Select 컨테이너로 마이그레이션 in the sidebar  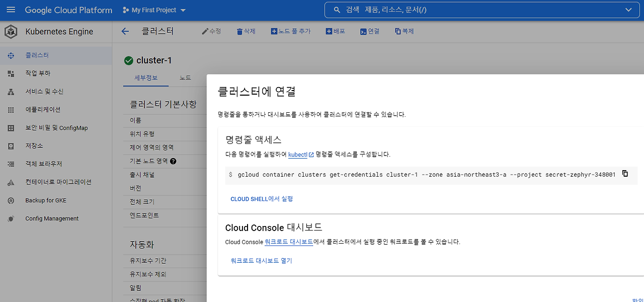[56, 182]
